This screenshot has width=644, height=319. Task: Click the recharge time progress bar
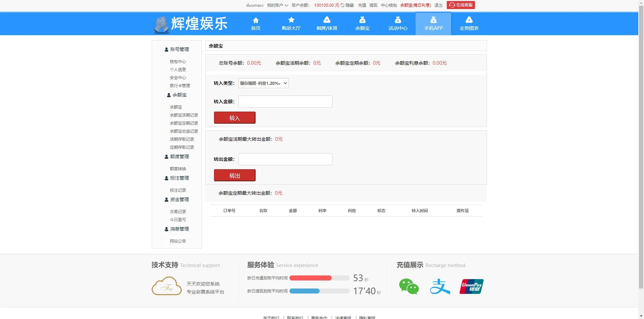319,278
